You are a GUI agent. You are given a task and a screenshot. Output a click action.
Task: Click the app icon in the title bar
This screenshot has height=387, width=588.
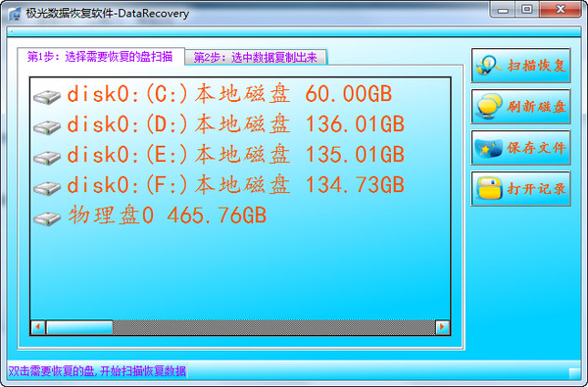tap(15, 14)
